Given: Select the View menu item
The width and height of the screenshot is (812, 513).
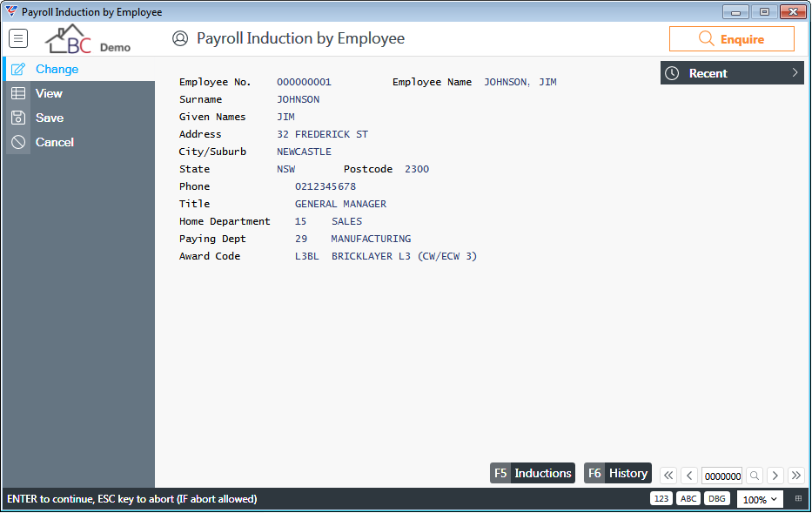Looking at the screenshot, I should (78, 93).
